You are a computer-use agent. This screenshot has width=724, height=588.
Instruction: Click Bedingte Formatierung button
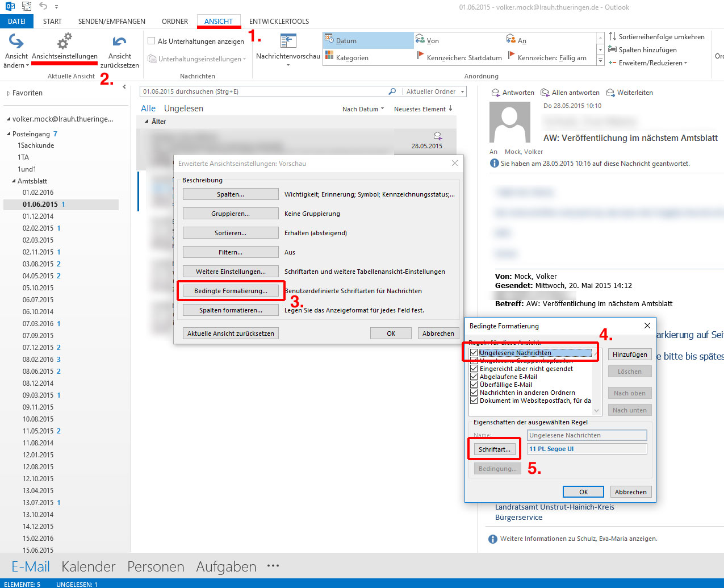click(x=231, y=291)
